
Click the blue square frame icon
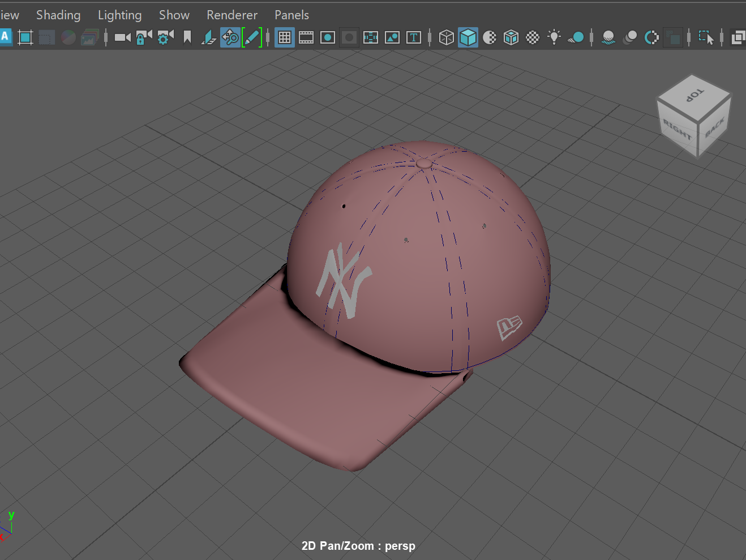point(25,37)
